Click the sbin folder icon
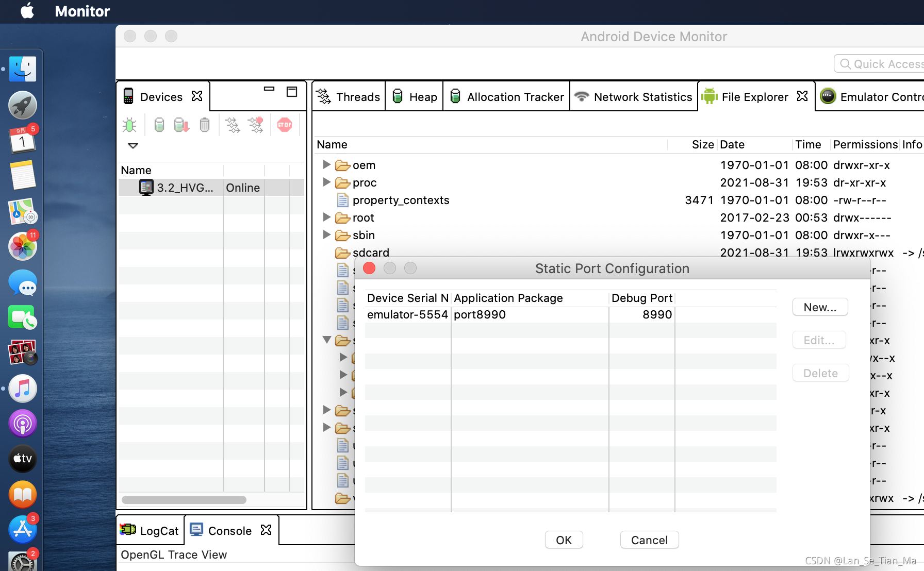Screen dimensions: 924x571 tap(342, 236)
